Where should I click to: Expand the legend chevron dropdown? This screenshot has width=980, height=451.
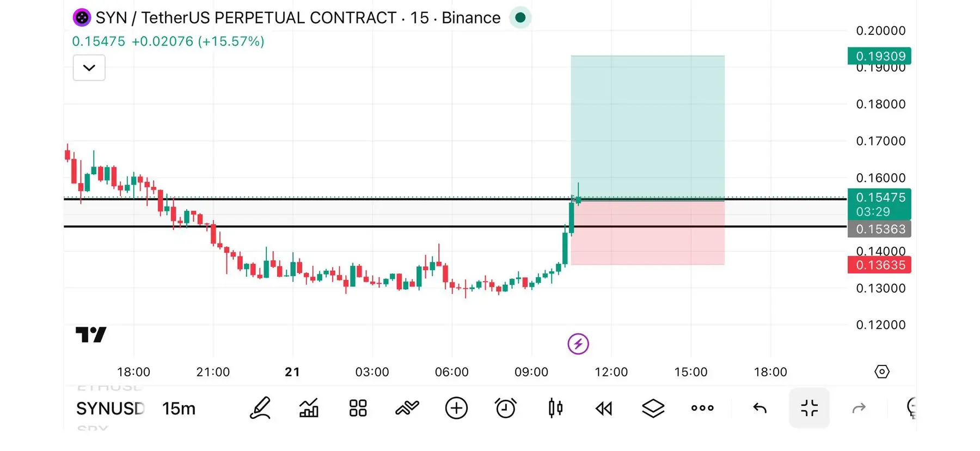pyautogui.click(x=89, y=68)
